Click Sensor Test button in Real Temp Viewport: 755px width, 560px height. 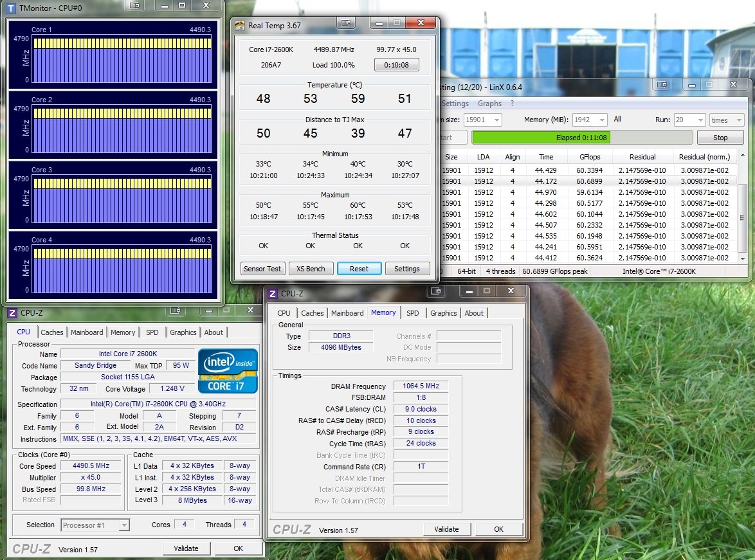tap(262, 269)
